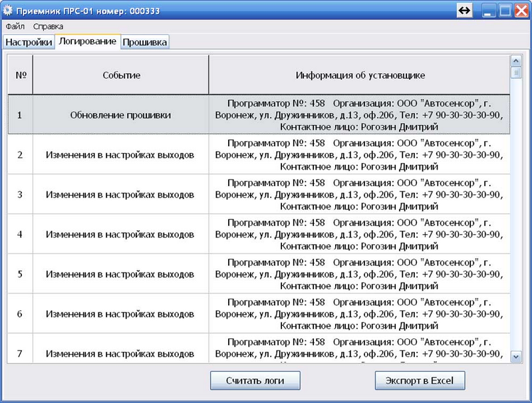The image size is (532, 403).
Task: Click the Информация об установщике column header
Action: point(360,75)
